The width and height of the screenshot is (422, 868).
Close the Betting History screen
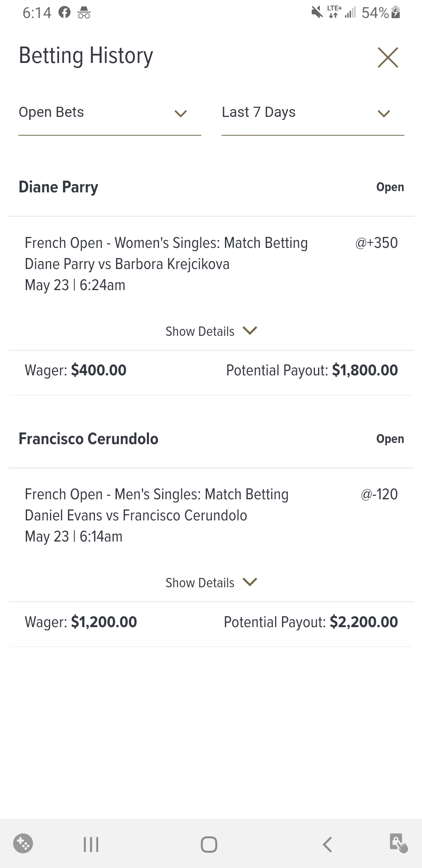point(388,57)
